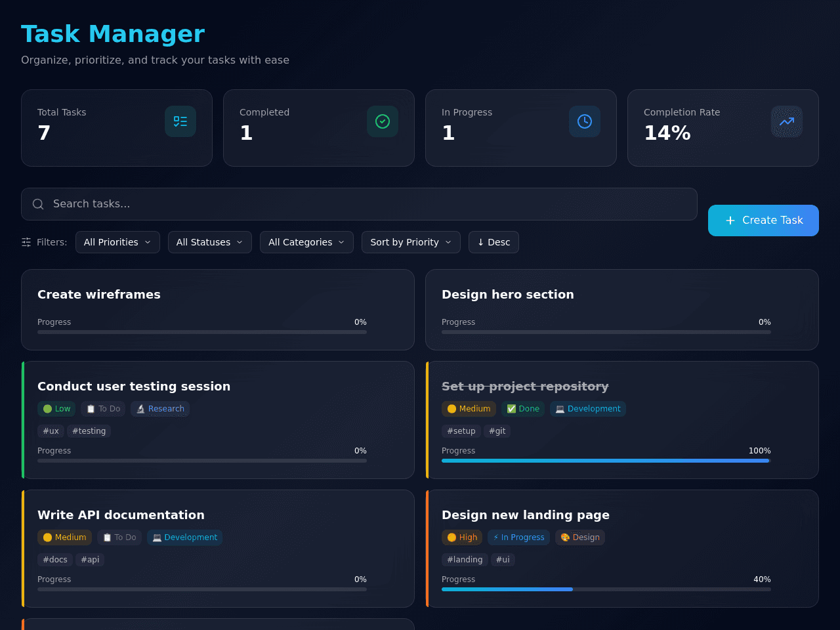Image resolution: width=840 pixels, height=630 pixels.
Task: Click the 40% progress bar on landing page
Action: [x=606, y=589]
